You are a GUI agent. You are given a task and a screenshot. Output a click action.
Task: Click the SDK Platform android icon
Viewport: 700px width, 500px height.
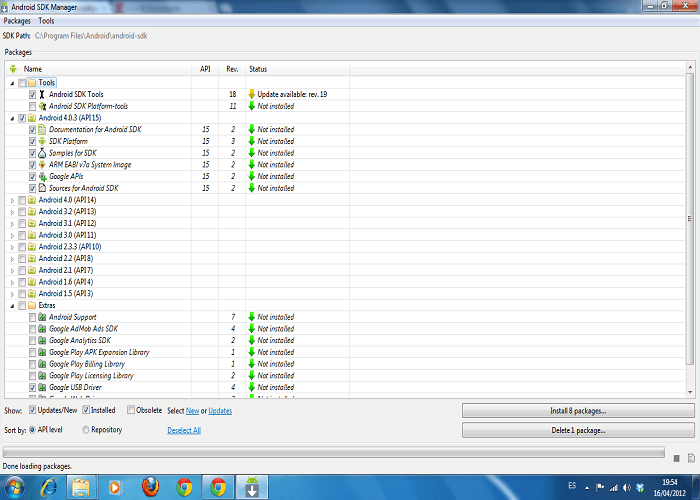pos(42,141)
